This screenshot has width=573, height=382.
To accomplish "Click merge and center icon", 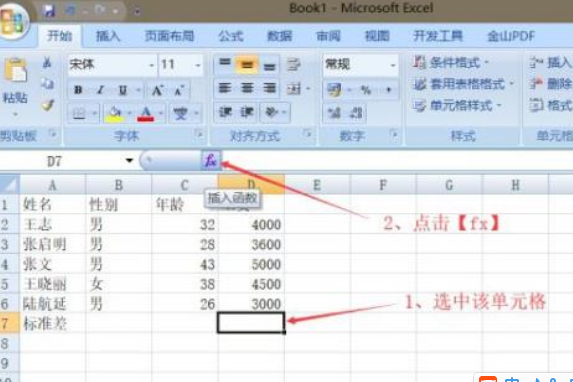I will pyautogui.click(x=293, y=88).
